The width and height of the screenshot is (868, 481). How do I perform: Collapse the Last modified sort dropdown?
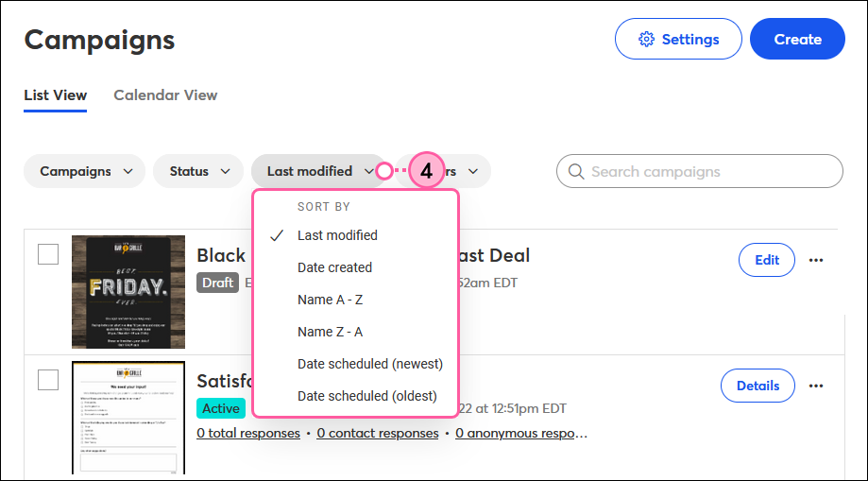[x=318, y=171]
